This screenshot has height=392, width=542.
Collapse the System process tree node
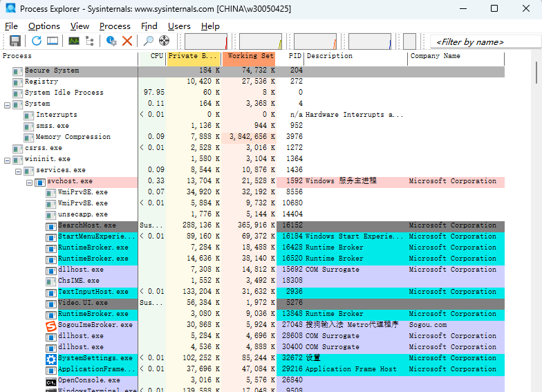click(7, 105)
